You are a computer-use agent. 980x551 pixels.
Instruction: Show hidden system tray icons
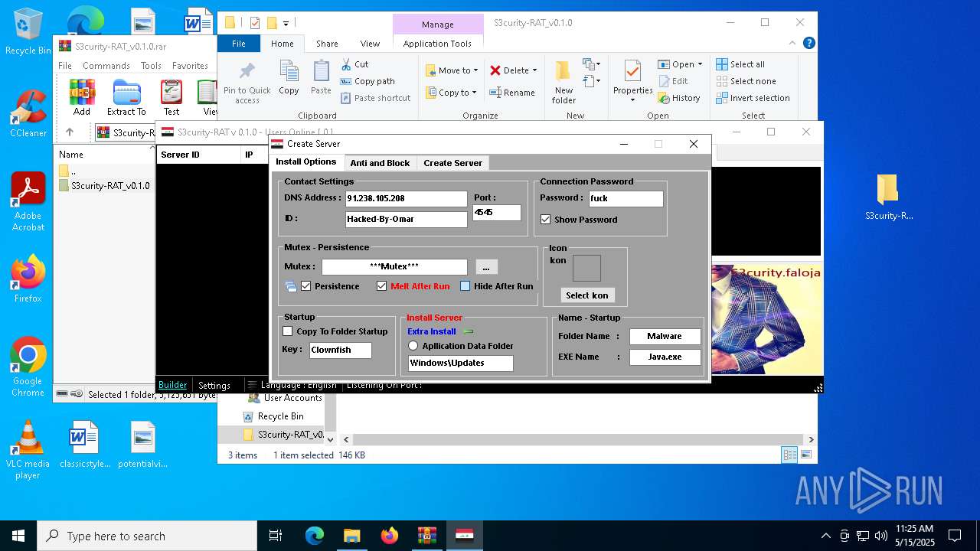[x=825, y=536]
